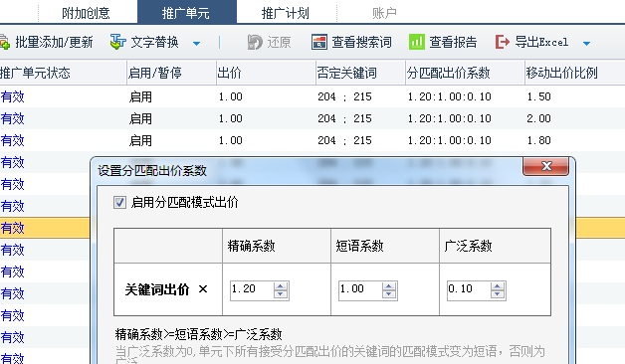Screen dimensions: 625x364
Task: Switch to the 推广计划 tab
Action: [x=286, y=13]
